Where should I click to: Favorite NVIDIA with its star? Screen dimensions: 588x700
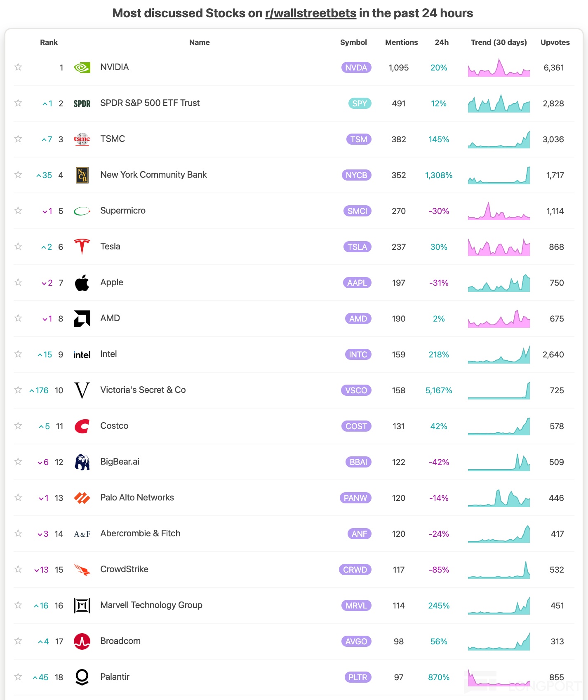coord(18,67)
